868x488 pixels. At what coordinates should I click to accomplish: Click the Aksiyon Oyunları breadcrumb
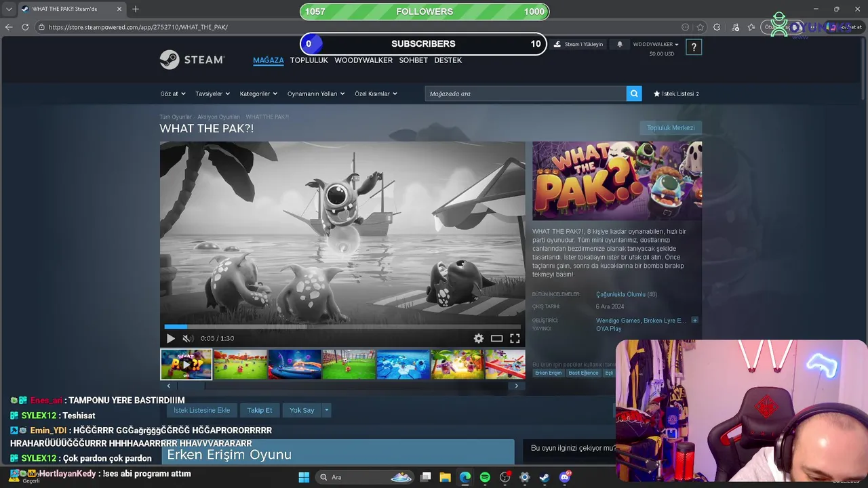click(x=218, y=117)
